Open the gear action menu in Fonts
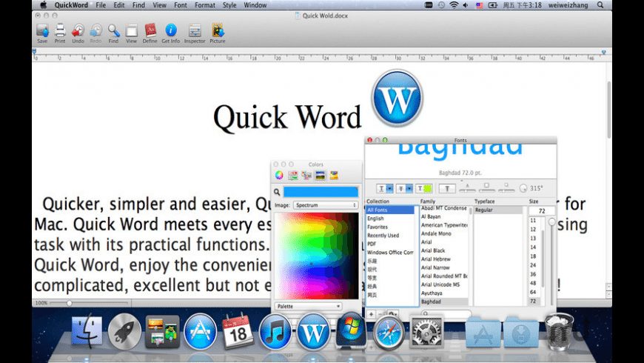This screenshot has width=644, height=363. (392, 314)
